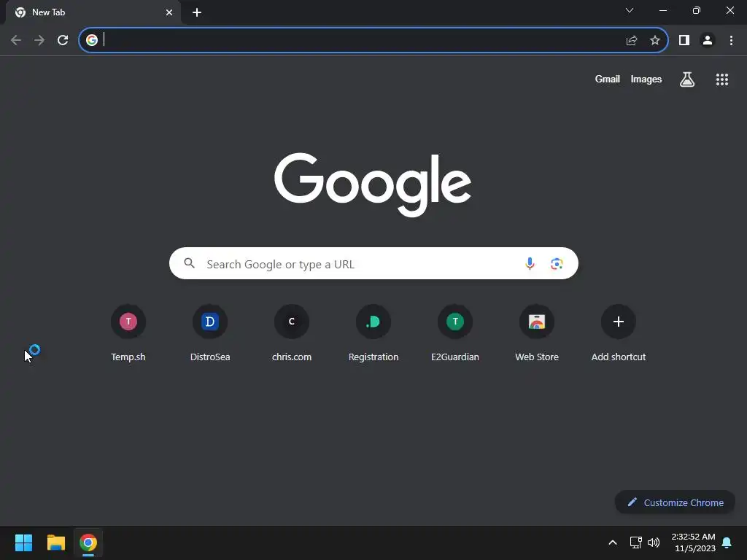Image resolution: width=747 pixels, height=560 pixels.
Task: Open the clock and date flyout
Action: 693,542
